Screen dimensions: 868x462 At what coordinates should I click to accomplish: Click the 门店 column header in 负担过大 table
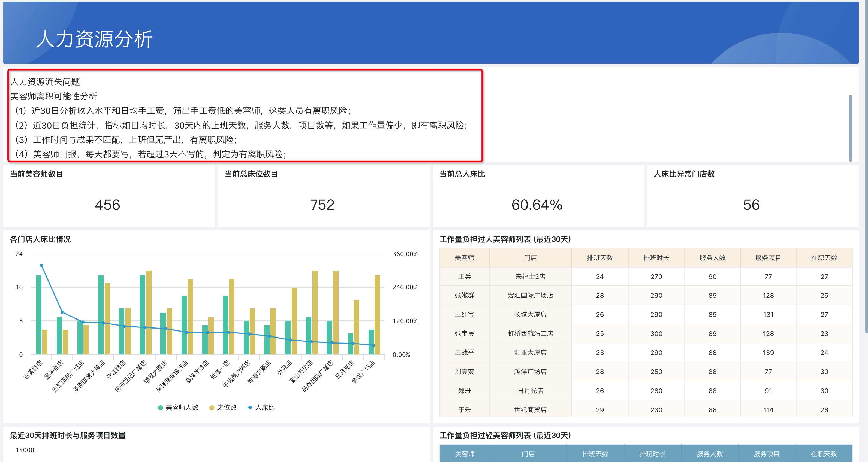click(x=530, y=258)
